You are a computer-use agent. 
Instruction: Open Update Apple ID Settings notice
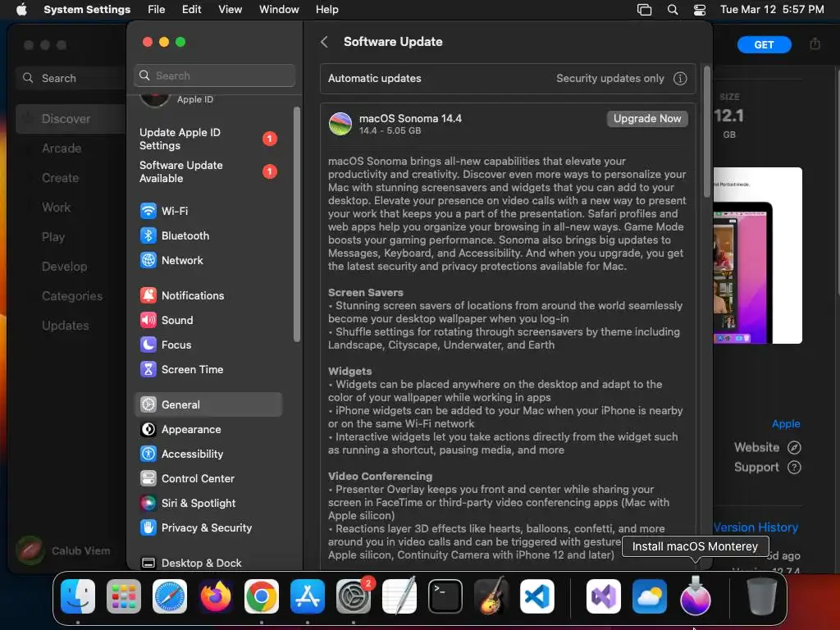tap(208, 139)
